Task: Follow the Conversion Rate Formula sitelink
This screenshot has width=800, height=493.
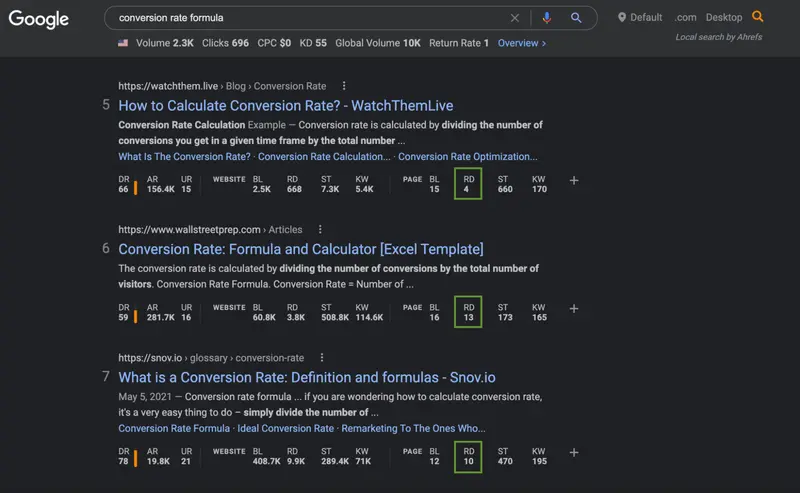Action: coord(174,428)
